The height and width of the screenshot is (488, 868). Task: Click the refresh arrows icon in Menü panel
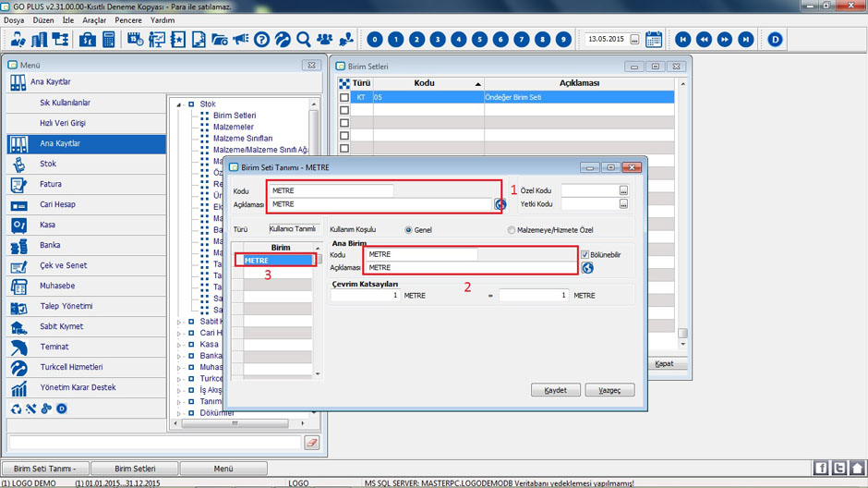coord(16,409)
